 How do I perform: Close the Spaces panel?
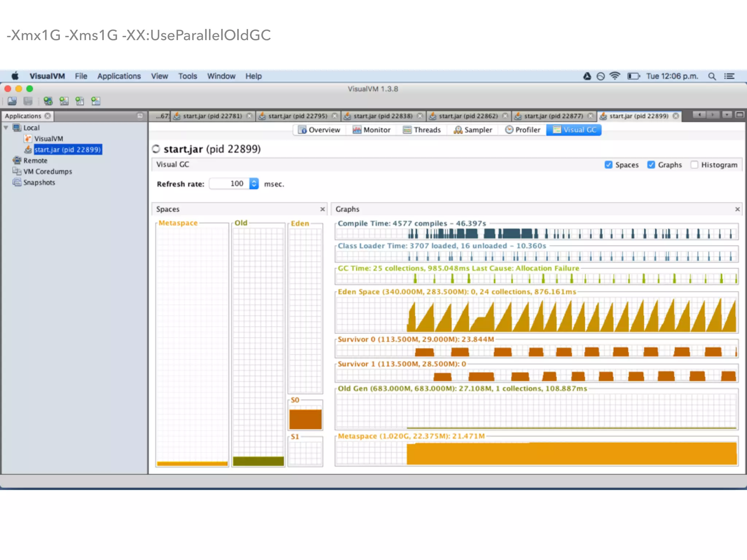pos(322,209)
